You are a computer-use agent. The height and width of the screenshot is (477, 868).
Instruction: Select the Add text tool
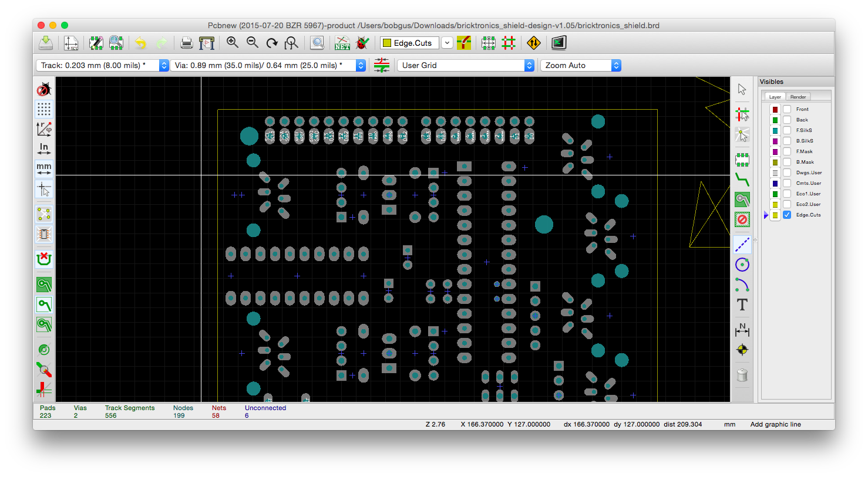pos(742,305)
